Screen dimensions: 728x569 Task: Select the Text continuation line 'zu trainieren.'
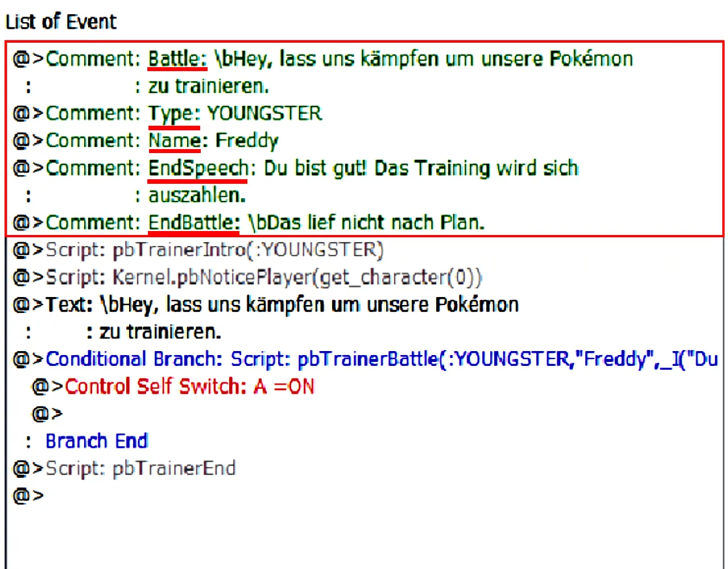123,332
